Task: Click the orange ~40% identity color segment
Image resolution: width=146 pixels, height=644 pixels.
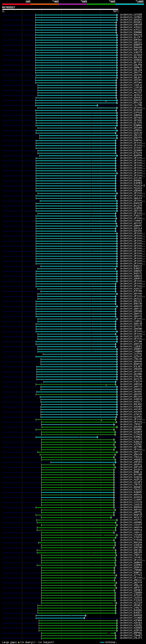Action: 45,4
